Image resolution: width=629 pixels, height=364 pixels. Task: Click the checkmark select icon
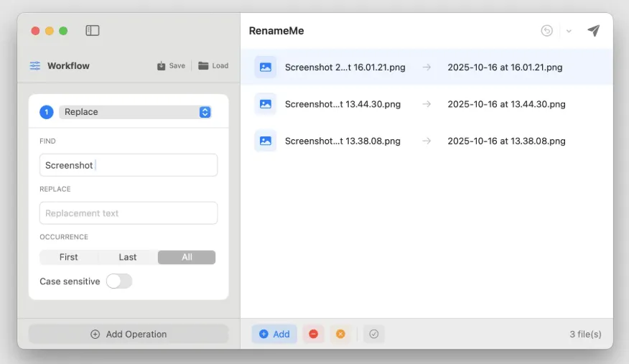[374, 334]
